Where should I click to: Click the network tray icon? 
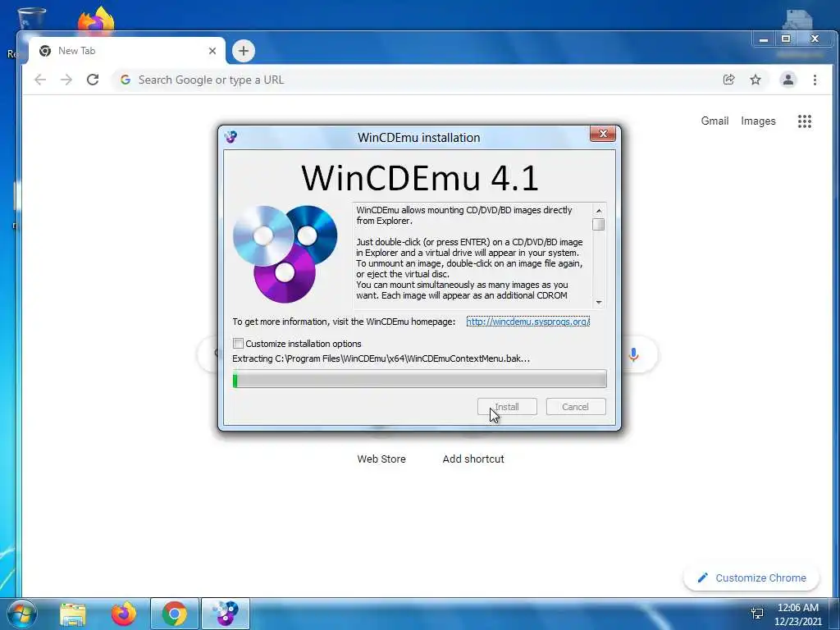click(757, 614)
